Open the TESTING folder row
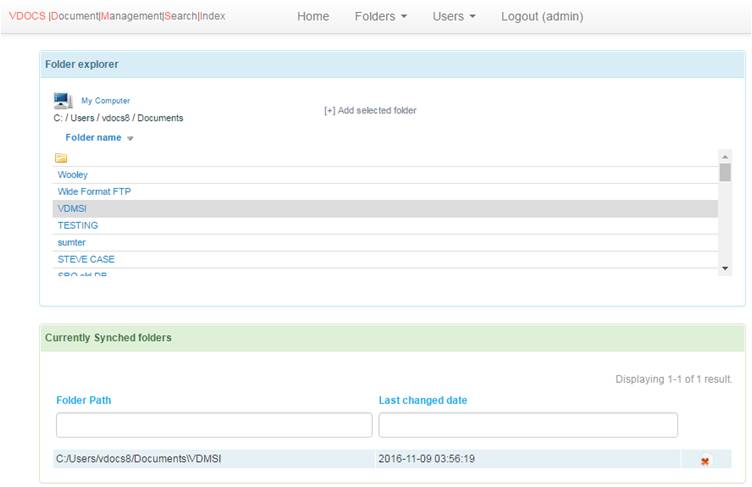 pos(78,225)
